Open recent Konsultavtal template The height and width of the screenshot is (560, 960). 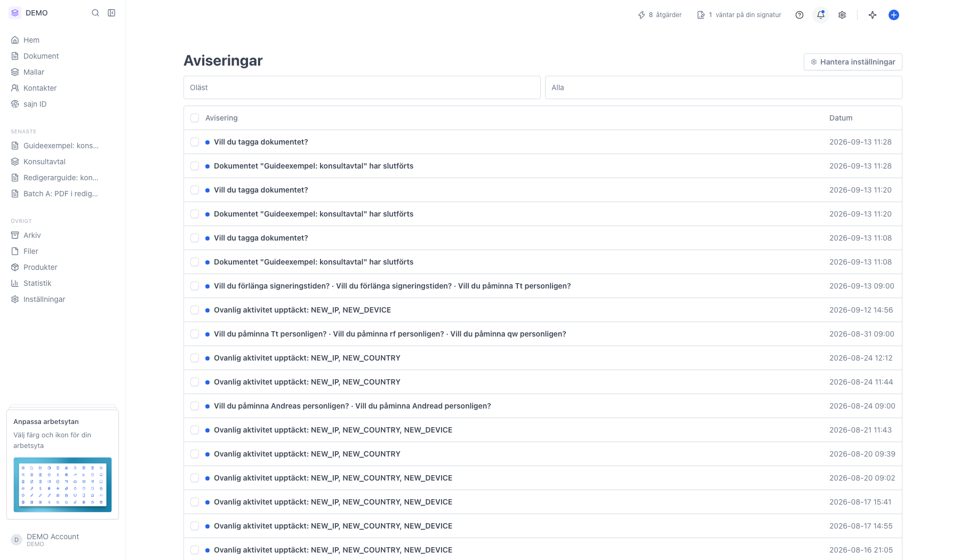(x=62, y=162)
